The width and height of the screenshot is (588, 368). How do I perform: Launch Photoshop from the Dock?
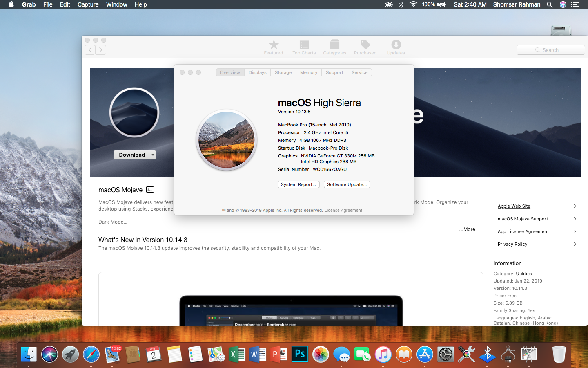click(300, 354)
